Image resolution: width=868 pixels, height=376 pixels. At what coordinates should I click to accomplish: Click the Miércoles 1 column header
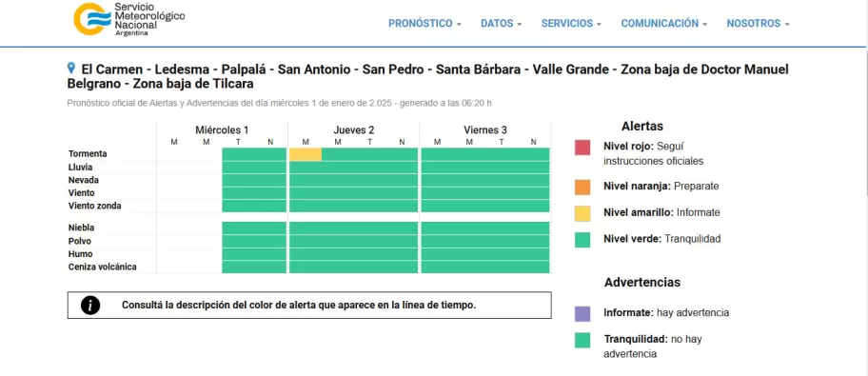(222, 130)
